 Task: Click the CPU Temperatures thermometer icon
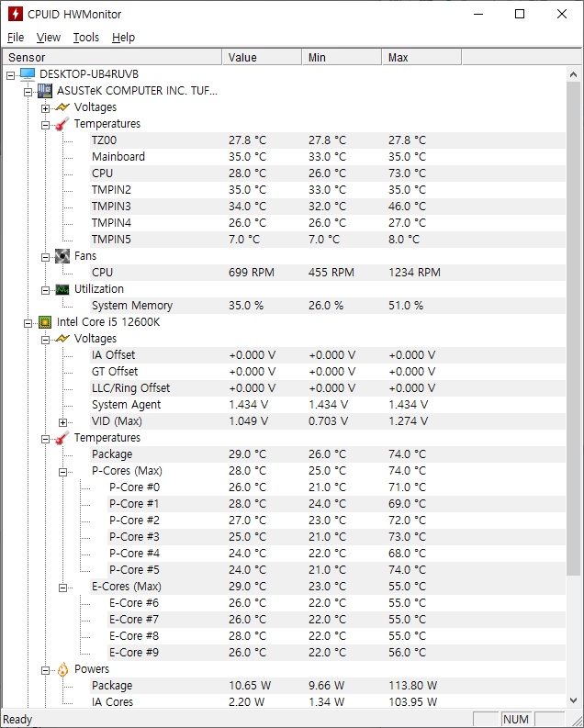[62, 438]
